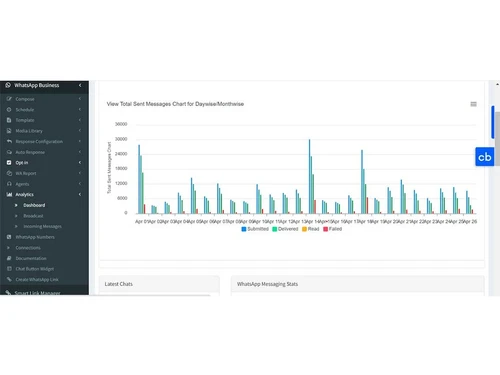The width and height of the screenshot is (500, 375).
Task: Click the WA Report pie icon
Action: pos(9,173)
